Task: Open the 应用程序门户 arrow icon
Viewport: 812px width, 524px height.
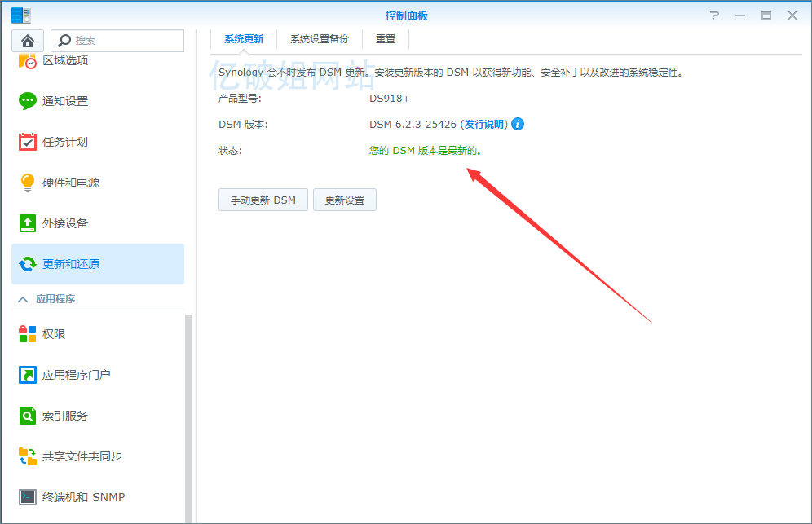Action: tap(28, 375)
